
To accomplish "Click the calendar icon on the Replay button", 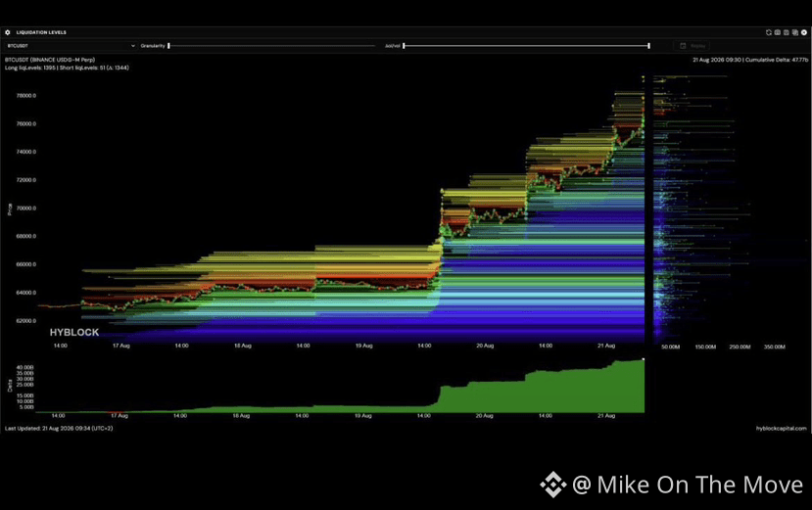I will [683, 46].
